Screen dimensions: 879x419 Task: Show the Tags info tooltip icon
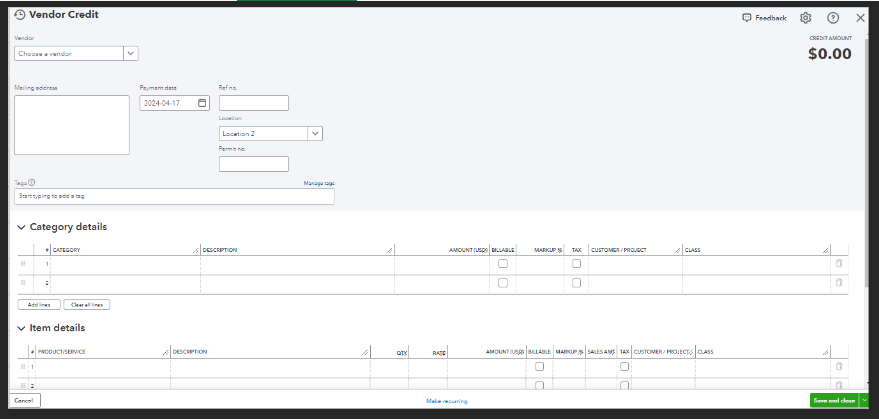(x=32, y=182)
